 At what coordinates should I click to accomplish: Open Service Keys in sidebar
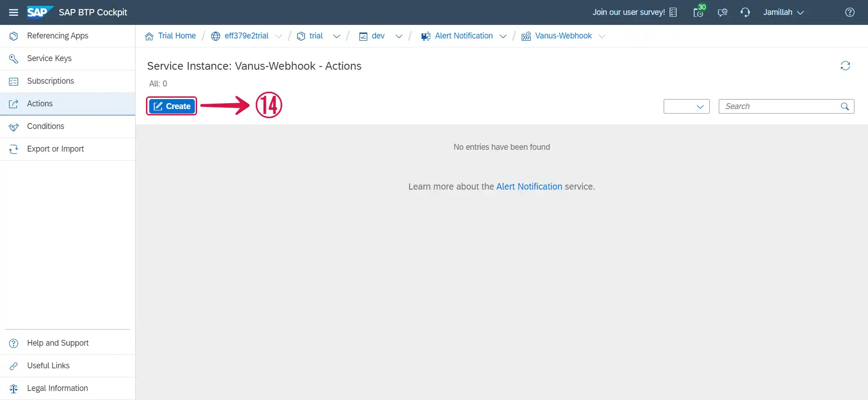pos(68,58)
